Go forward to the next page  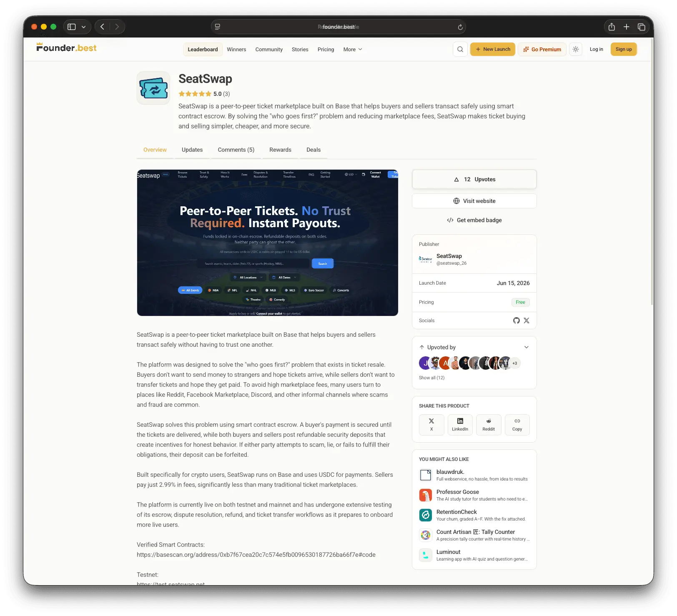point(117,27)
